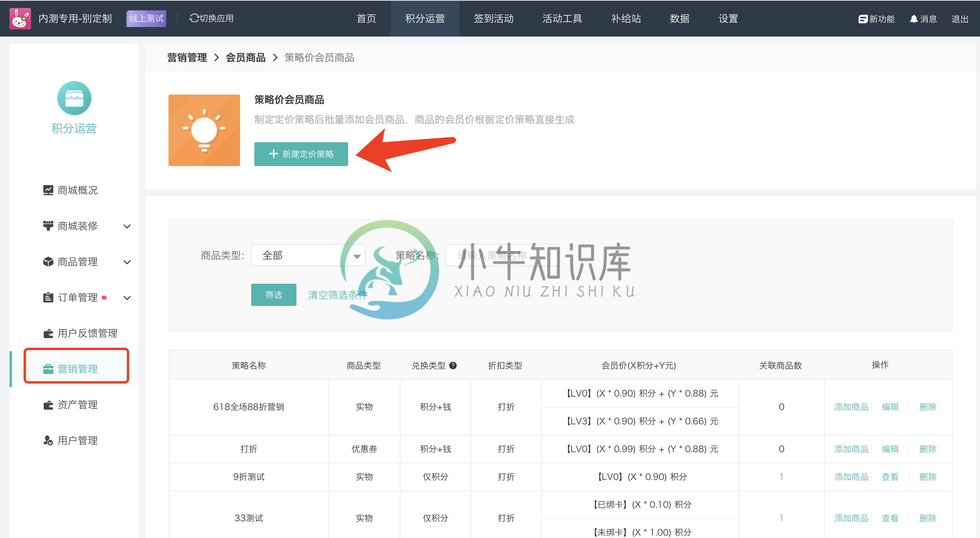Viewport: 980px width, 538px height.
Task: Click the 订单管理 clipboard icon
Action: coord(48,297)
